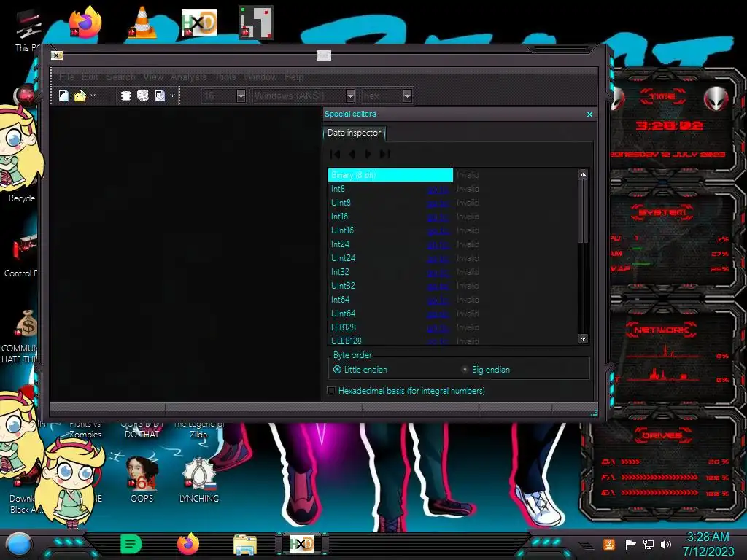747x560 pixels.
Task: Select the Little endian byte order
Action: [x=361, y=370]
